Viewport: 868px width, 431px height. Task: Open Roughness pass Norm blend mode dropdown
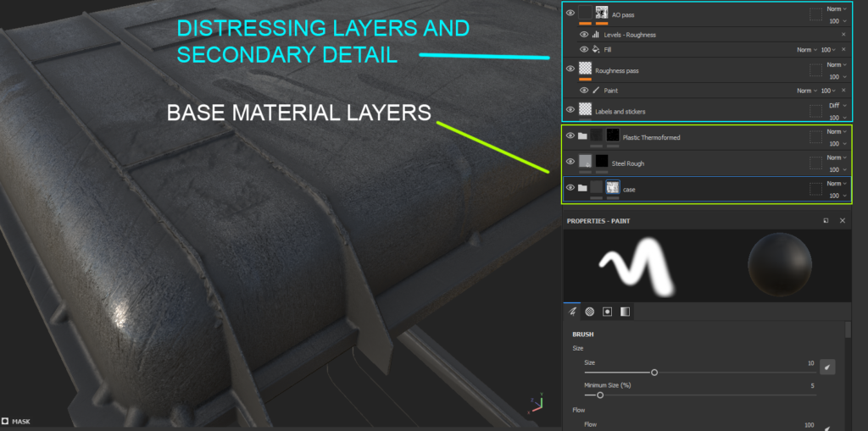click(837, 64)
